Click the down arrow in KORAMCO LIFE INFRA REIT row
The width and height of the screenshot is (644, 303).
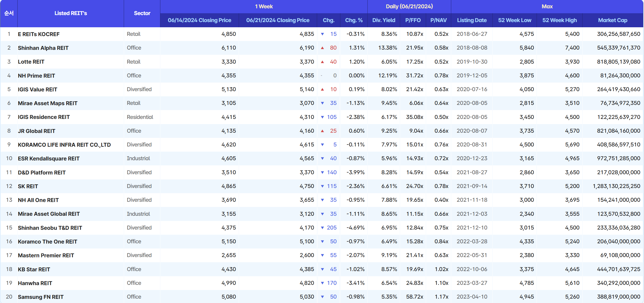tap(322, 145)
